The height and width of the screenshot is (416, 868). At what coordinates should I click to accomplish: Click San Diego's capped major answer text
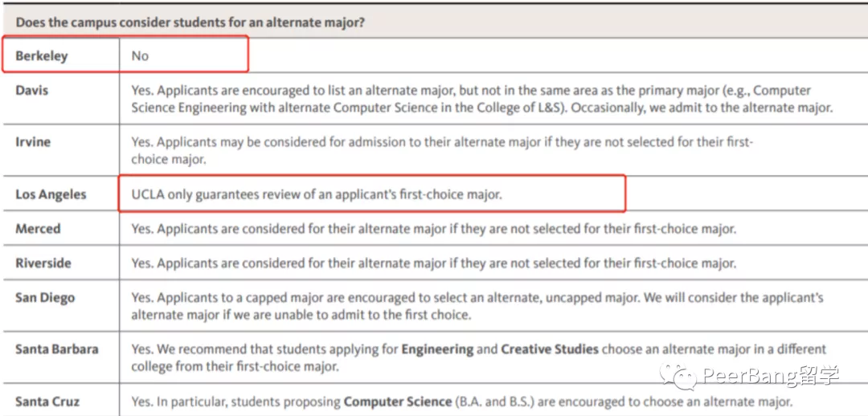(x=477, y=306)
